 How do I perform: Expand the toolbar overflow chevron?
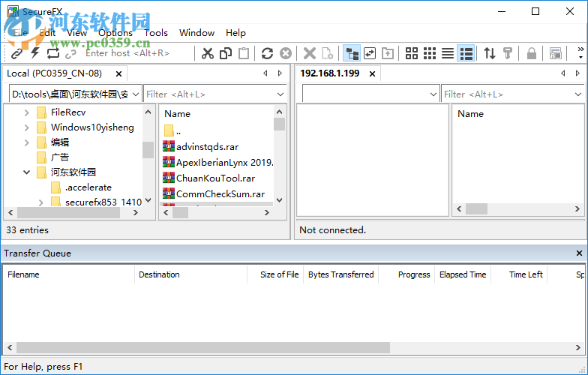click(x=580, y=52)
